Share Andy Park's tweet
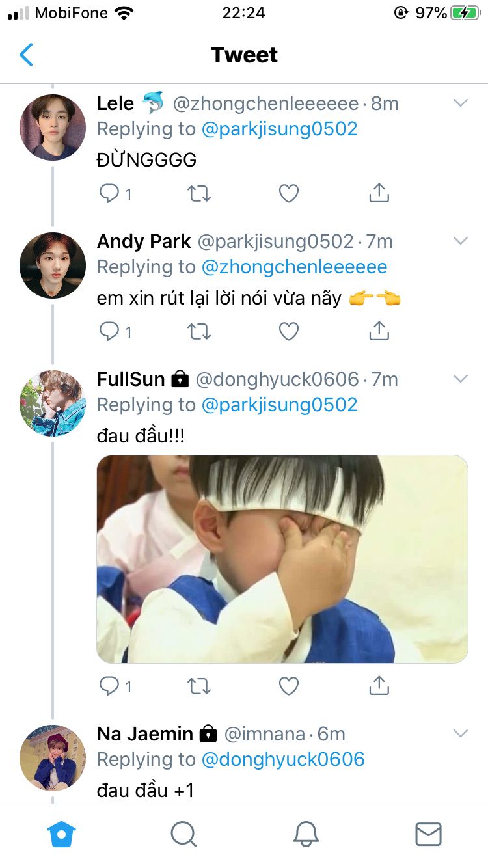 click(379, 331)
